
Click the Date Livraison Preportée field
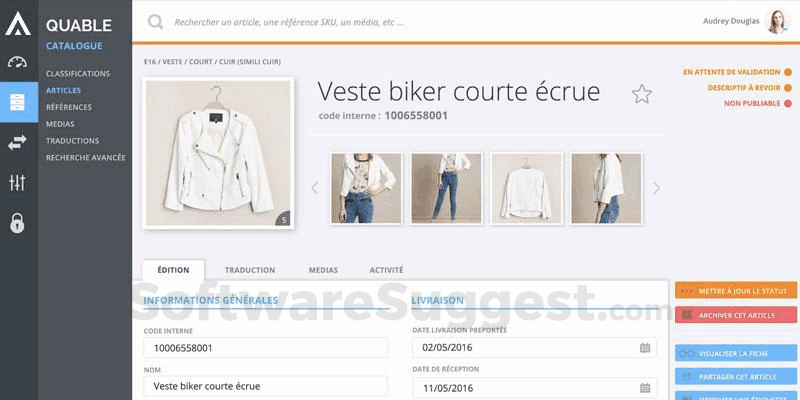coord(534,348)
